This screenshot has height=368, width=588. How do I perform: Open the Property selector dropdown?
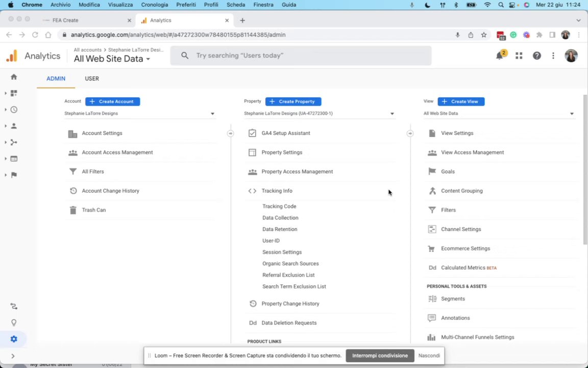pyautogui.click(x=319, y=113)
